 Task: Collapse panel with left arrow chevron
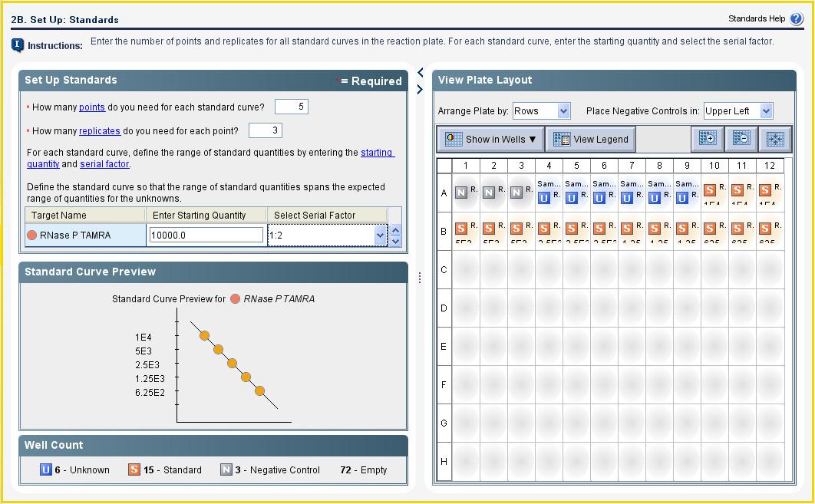pos(420,73)
